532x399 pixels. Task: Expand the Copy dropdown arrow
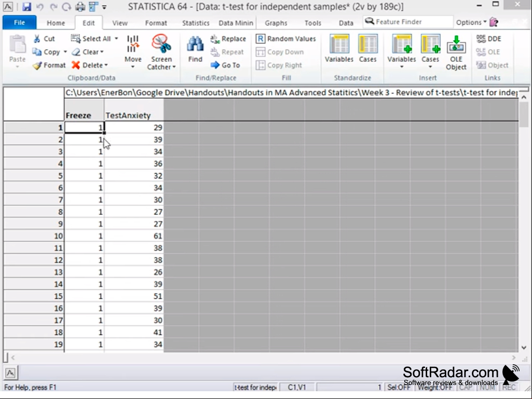(x=65, y=52)
